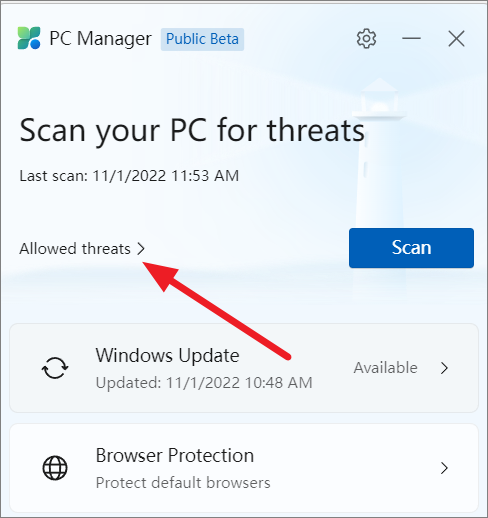
Task: Click the Last scan timestamp text
Action: click(x=129, y=176)
